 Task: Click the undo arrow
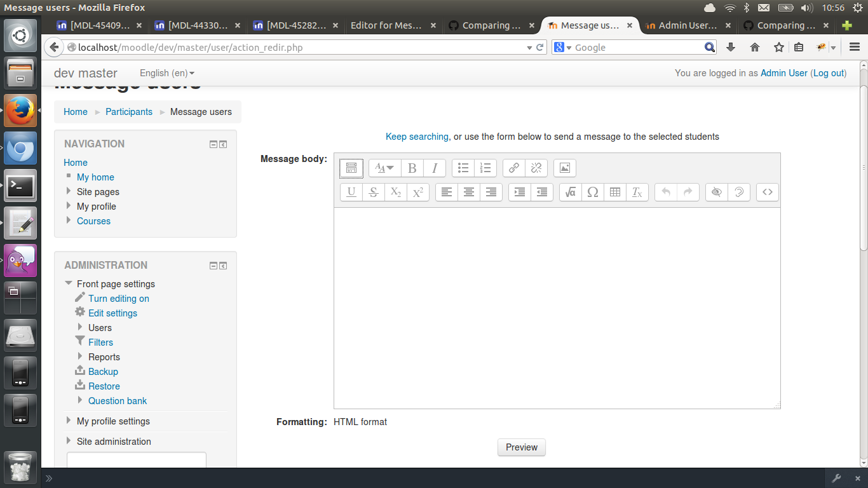pos(666,192)
